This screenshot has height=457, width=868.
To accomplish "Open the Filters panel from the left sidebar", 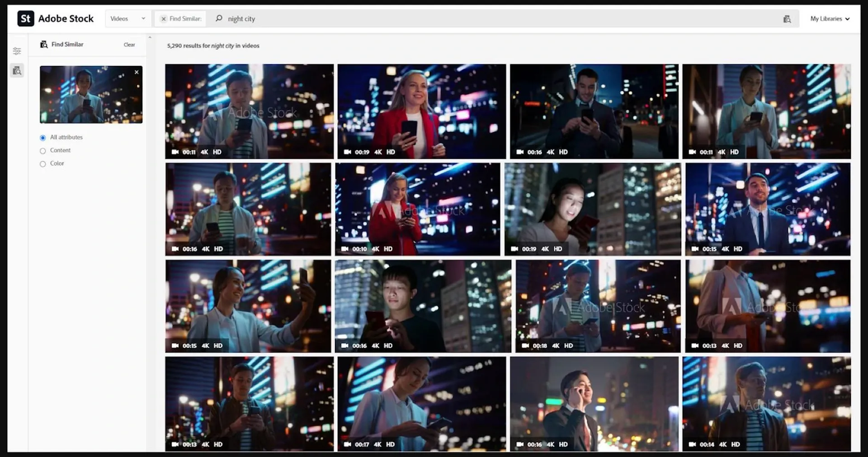I will click(x=17, y=51).
